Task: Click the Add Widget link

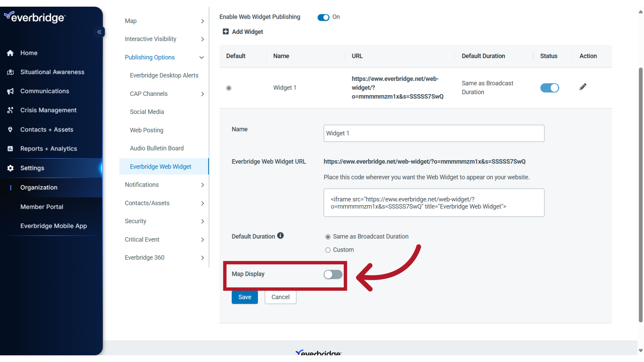Action: (x=248, y=32)
